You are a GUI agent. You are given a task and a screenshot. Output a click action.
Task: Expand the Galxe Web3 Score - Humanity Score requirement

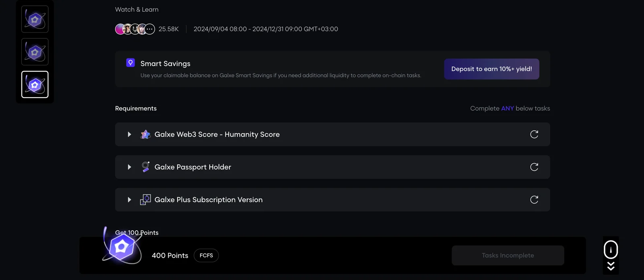point(129,135)
